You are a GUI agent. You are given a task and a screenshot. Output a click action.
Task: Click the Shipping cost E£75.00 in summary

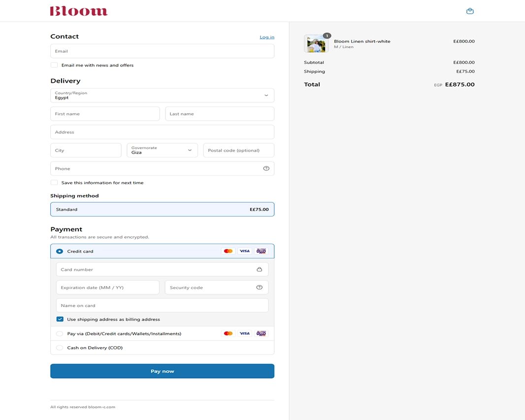(465, 71)
